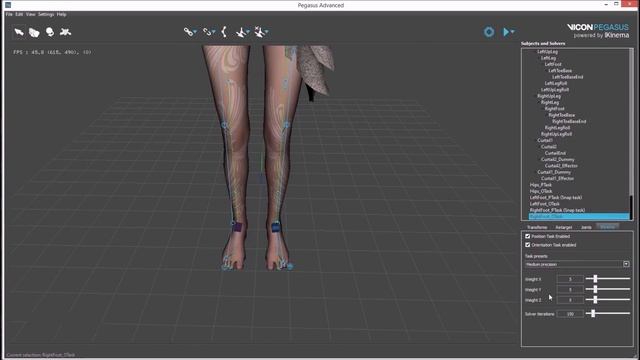The image size is (640, 360).
Task: Select Hips_OTask in the tree
Action: 541,191
